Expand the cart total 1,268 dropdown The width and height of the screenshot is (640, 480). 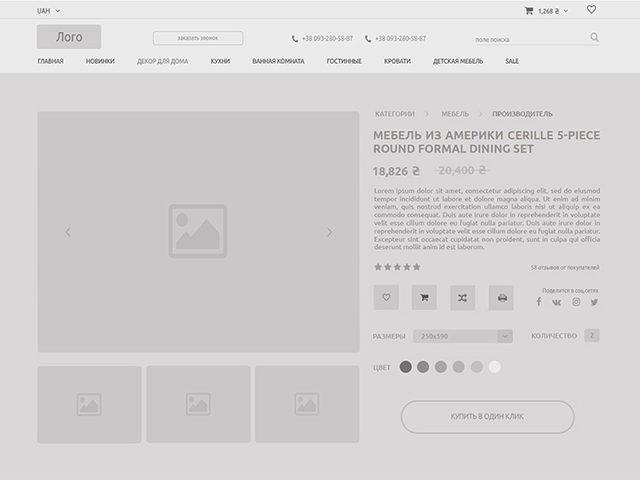pos(553,11)
